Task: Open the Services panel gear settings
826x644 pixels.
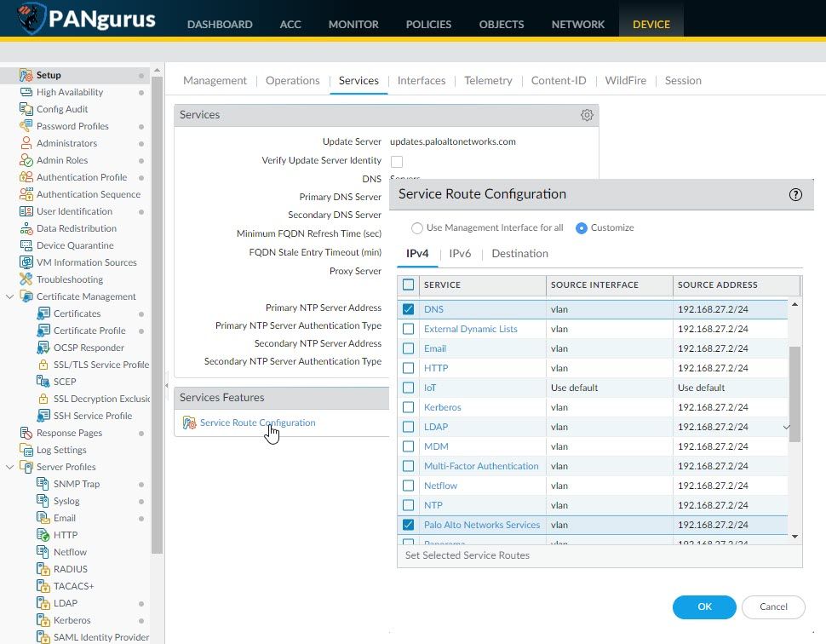Action: [587, 115]
